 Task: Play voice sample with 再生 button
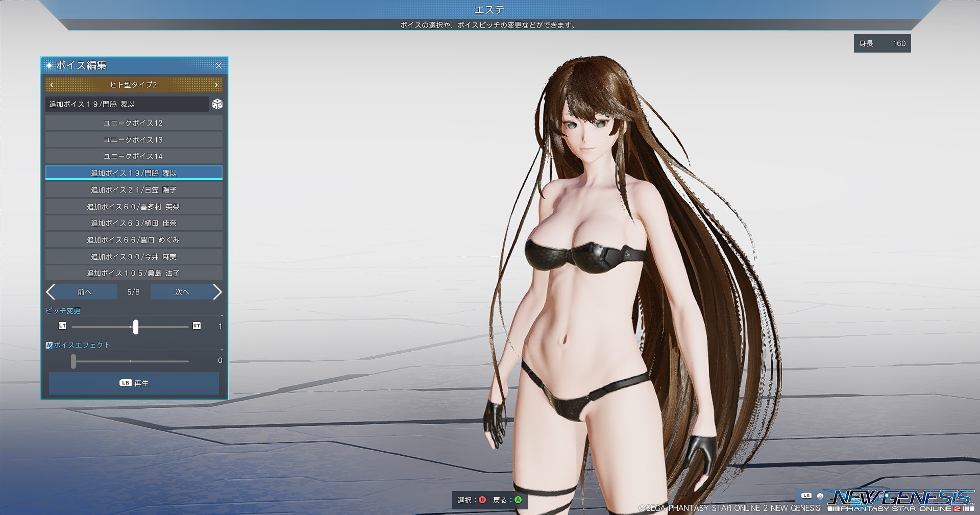point(134,383)
